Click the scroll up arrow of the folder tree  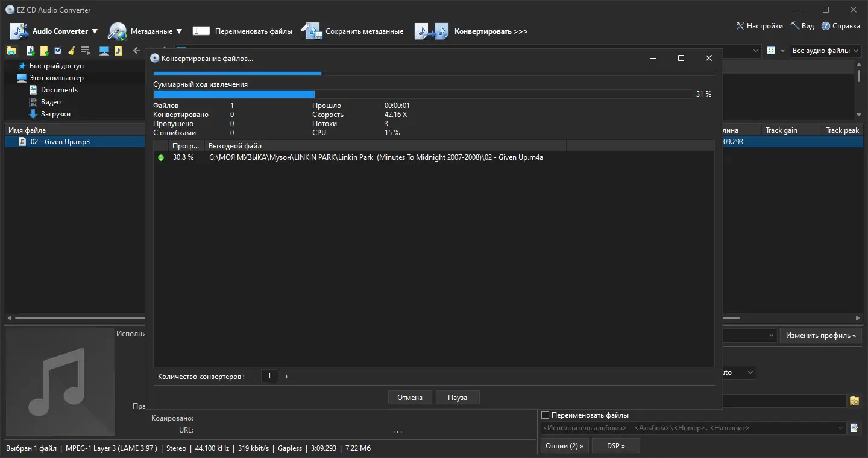(x=858, y=65)
